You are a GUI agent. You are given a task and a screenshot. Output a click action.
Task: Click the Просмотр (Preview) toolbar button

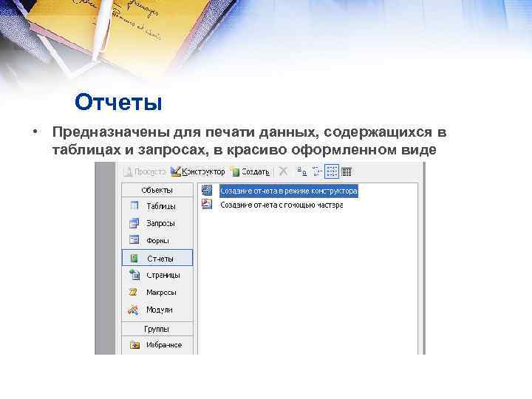pyautogui.click(x=145, y=172)
